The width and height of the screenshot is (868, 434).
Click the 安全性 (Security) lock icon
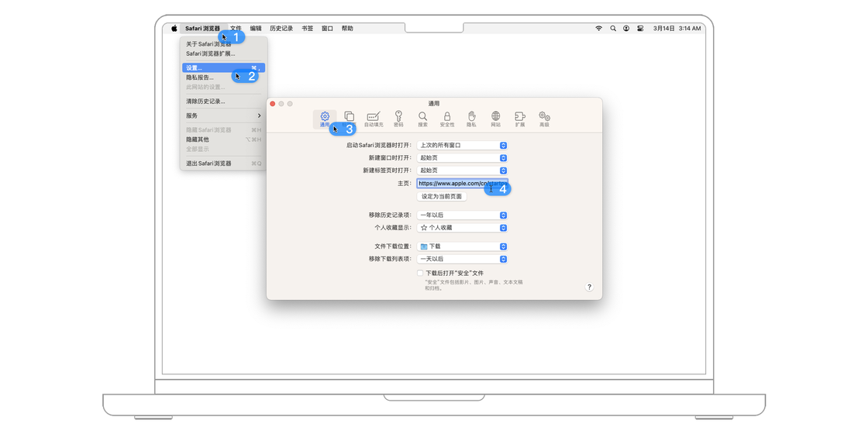pos(447,118)
